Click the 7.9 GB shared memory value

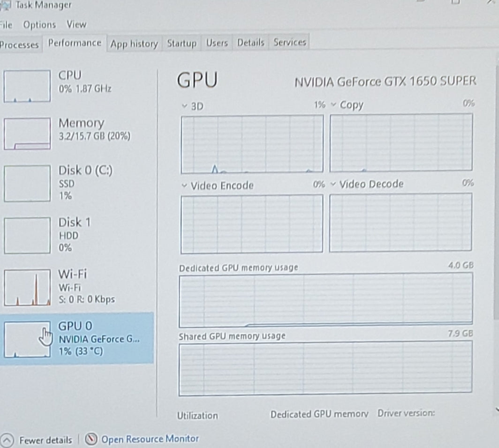point(460,333)
